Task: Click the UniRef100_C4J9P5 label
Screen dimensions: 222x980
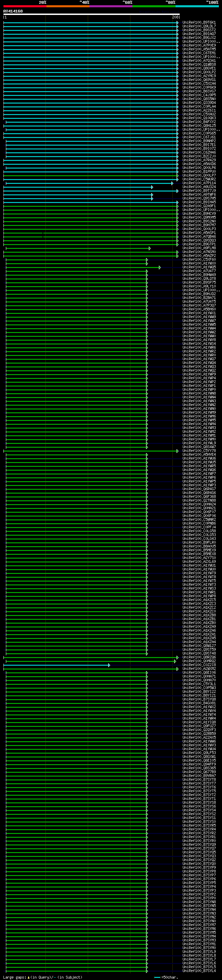Action: 199,95
